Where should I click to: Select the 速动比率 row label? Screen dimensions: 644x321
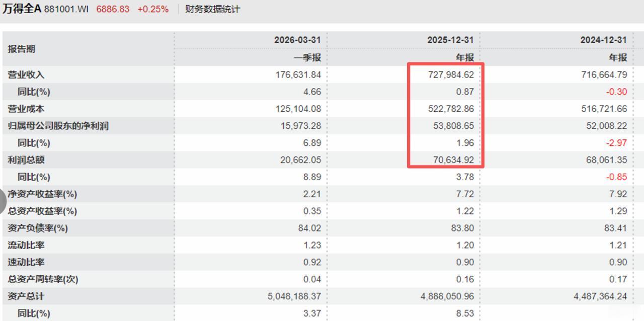coord(26,263)
